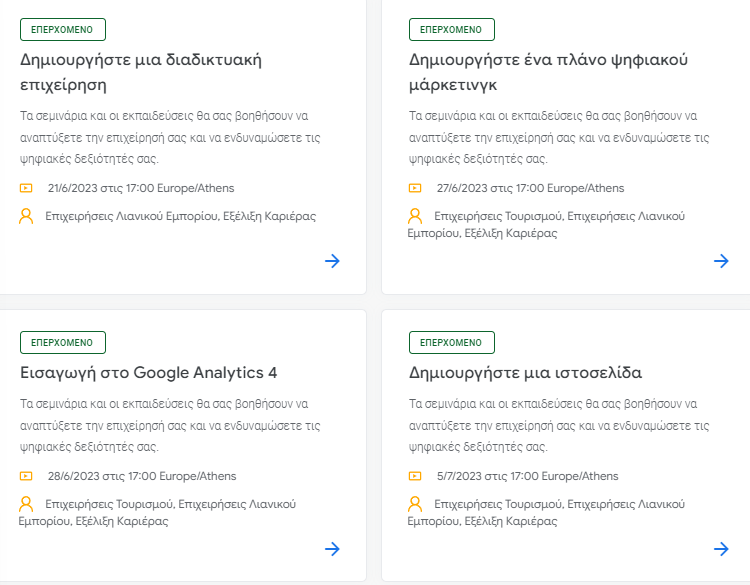The height and width of the screenshot is (585, 750).
Task: Click the arrow on the ψηφιακού μάρκετινγκ card
Action: (x=721, y=261)
